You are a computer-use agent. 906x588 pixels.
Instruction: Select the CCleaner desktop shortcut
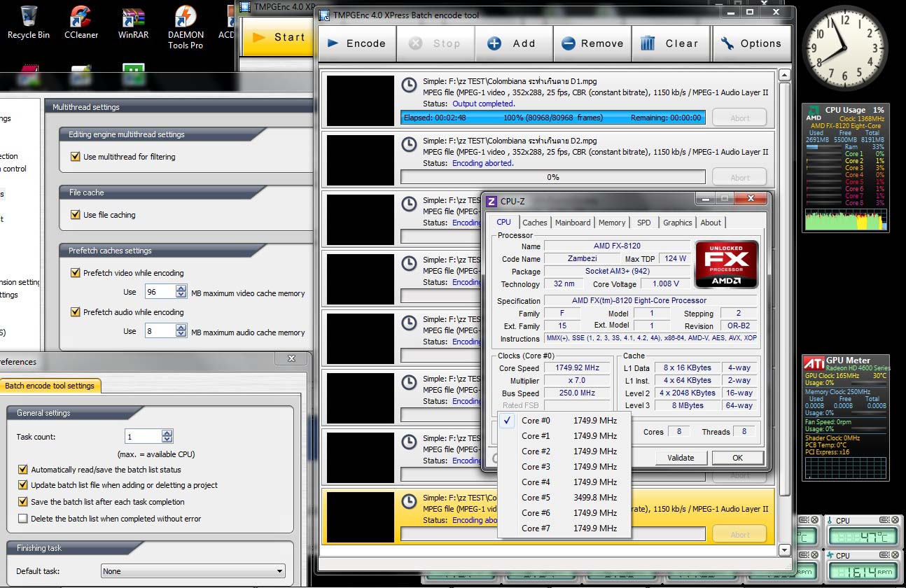coord(81,22)
